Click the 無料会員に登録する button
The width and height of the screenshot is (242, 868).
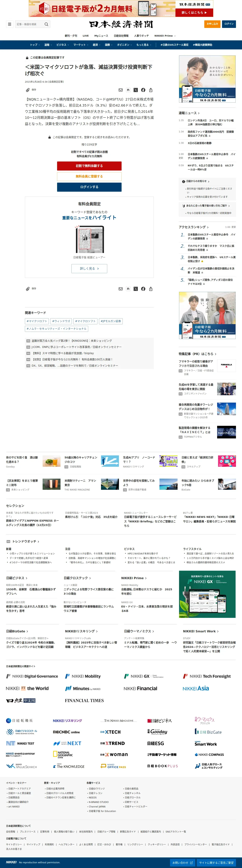coord(89,176)
